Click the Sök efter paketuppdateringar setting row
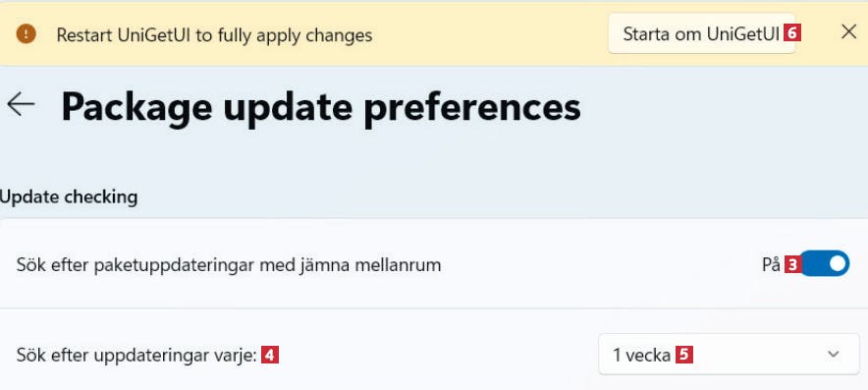This screenshot has width=868, height=390. pyautogui.click(x=434, y=264)
